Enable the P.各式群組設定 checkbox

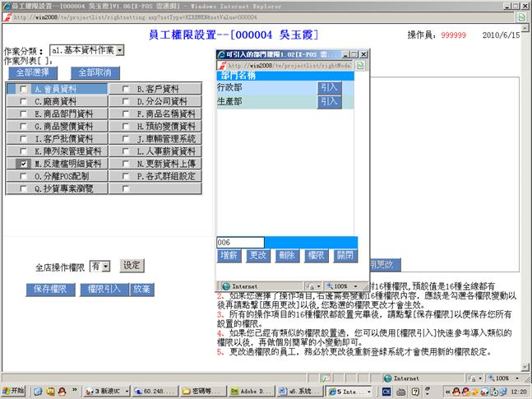[126, 176]
